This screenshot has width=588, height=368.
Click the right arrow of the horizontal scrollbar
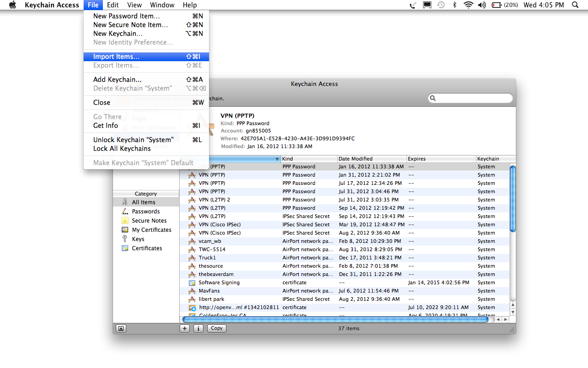(506, 319)
